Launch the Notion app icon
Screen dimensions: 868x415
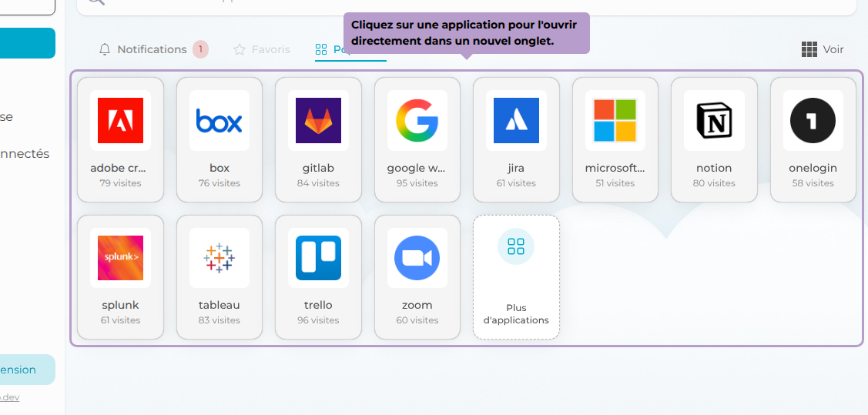(x=714, y=121)
